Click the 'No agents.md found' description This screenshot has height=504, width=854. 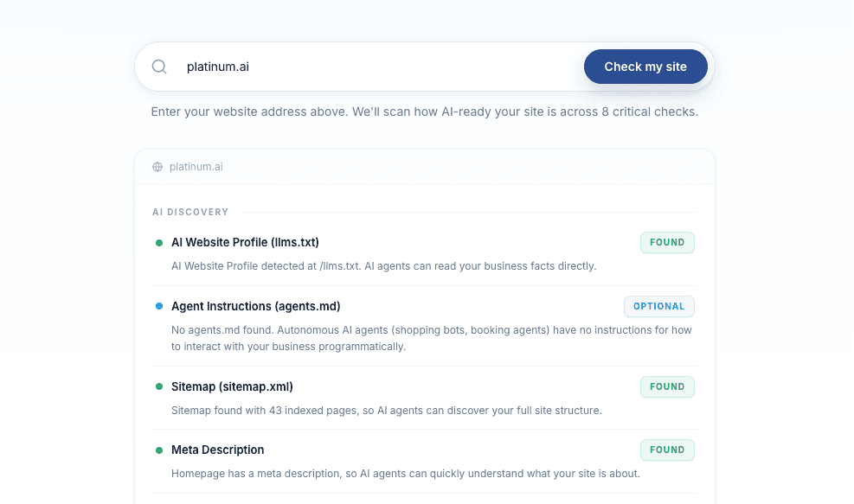pyautogui.click(x=432, y=338)
